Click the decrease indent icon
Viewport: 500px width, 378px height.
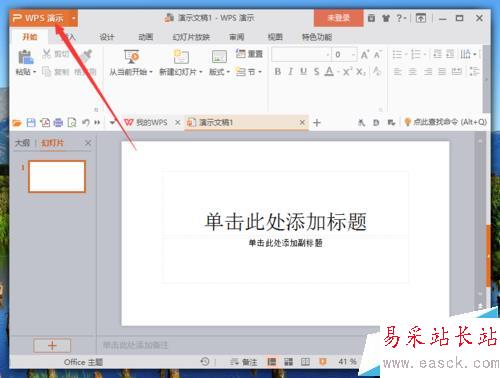pyautogui.click(x=437, y=54)
